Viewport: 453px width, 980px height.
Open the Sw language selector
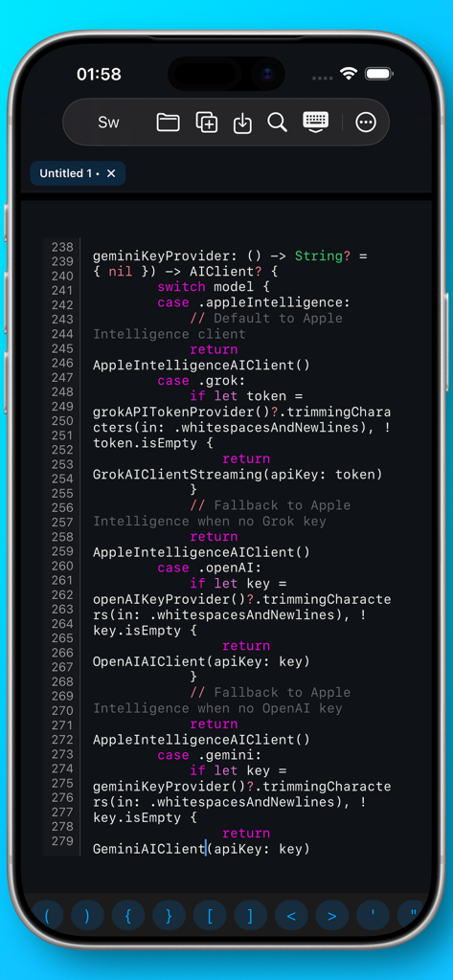108,122
